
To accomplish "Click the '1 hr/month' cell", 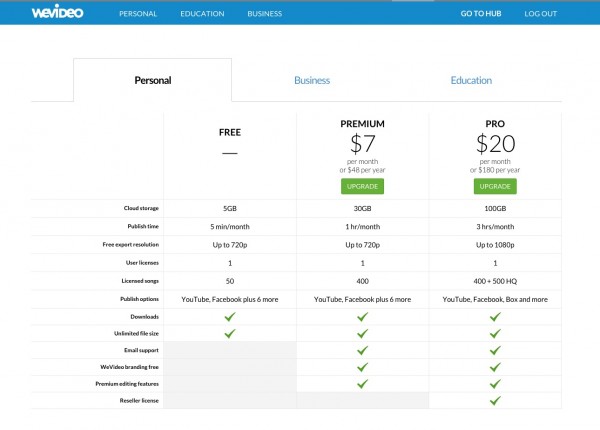I will 362,226.
